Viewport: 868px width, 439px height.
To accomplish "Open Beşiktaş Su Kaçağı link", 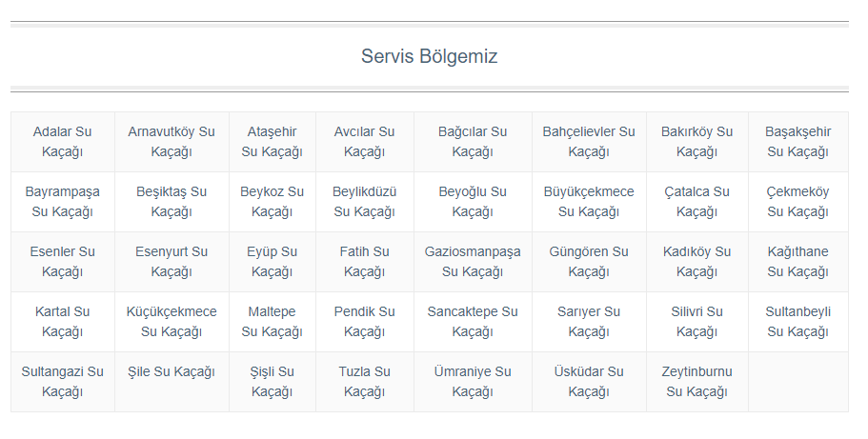I will pyautogui.click(x=172, y=202).
